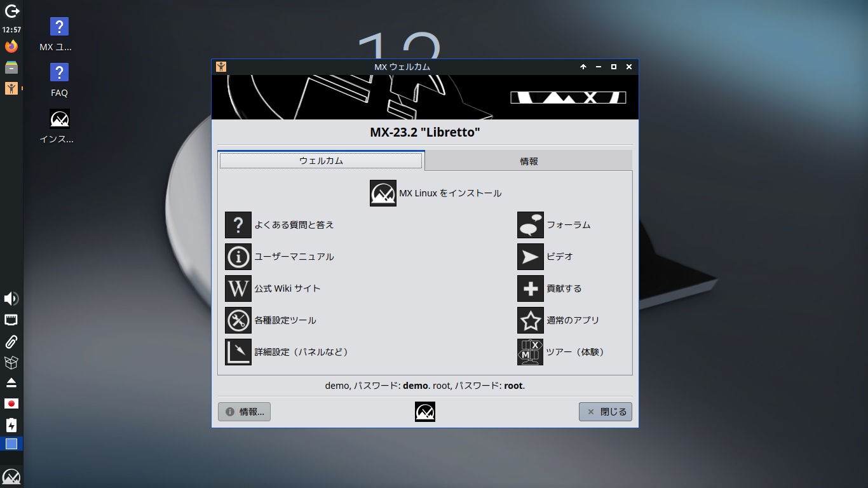Click the eject removable media icon
The height and width of the screenshot is (488, 868).
(11, 383)
